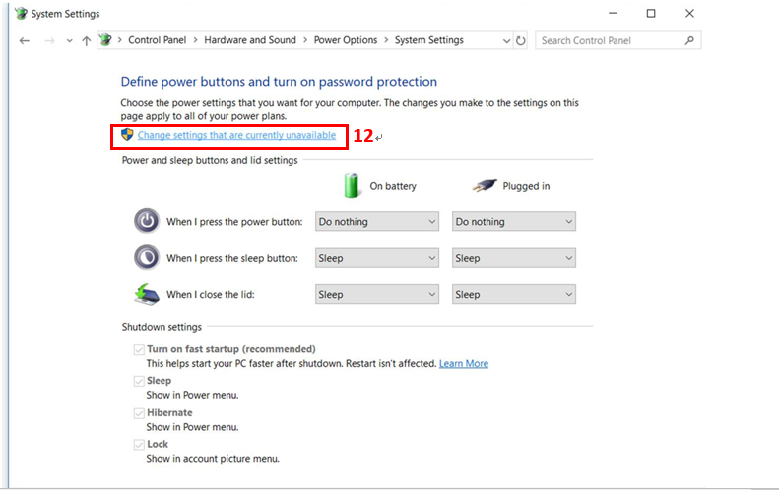779x490 pixels.
Task: Click the shield icon beside Change settings
Action: (x=127, y=135)
